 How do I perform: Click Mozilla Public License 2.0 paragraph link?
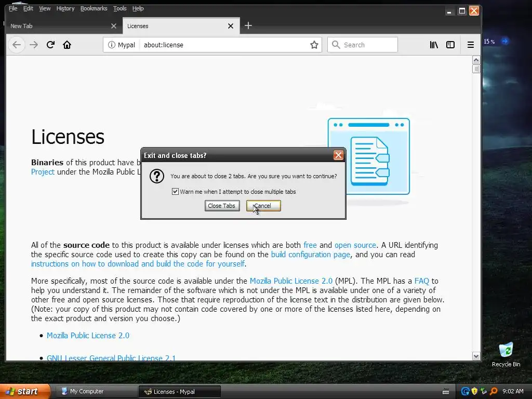click(x=291, y=281)
